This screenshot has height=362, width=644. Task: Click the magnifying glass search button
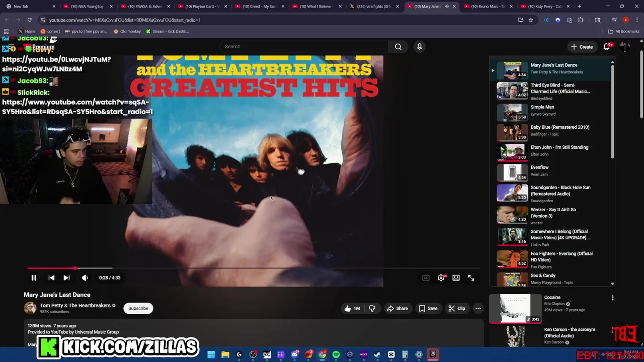(x=398, y=46)
